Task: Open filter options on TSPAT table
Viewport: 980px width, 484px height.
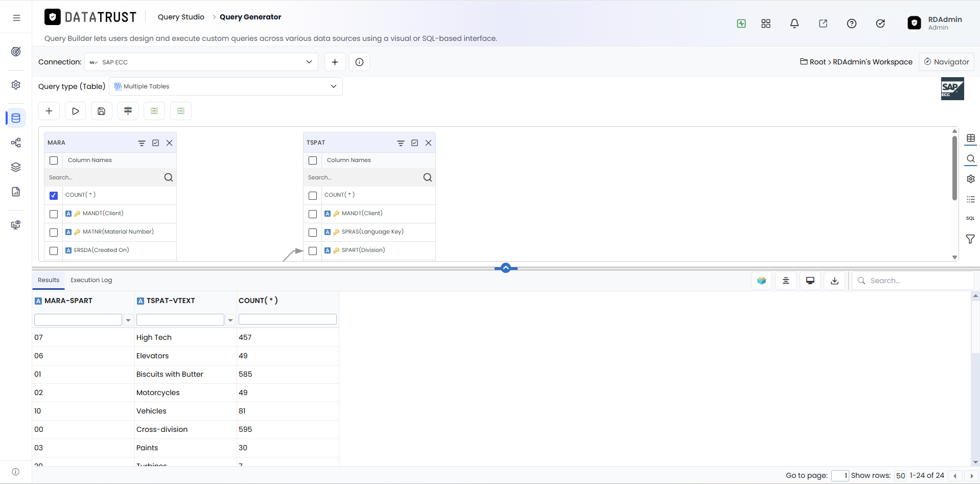Action: (401, 143)
